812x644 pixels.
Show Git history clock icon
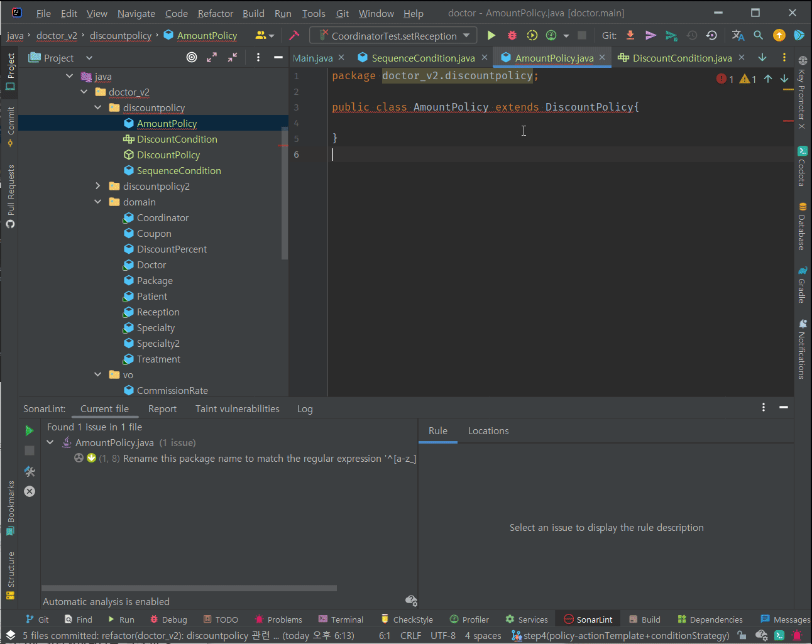coord(692,36)
